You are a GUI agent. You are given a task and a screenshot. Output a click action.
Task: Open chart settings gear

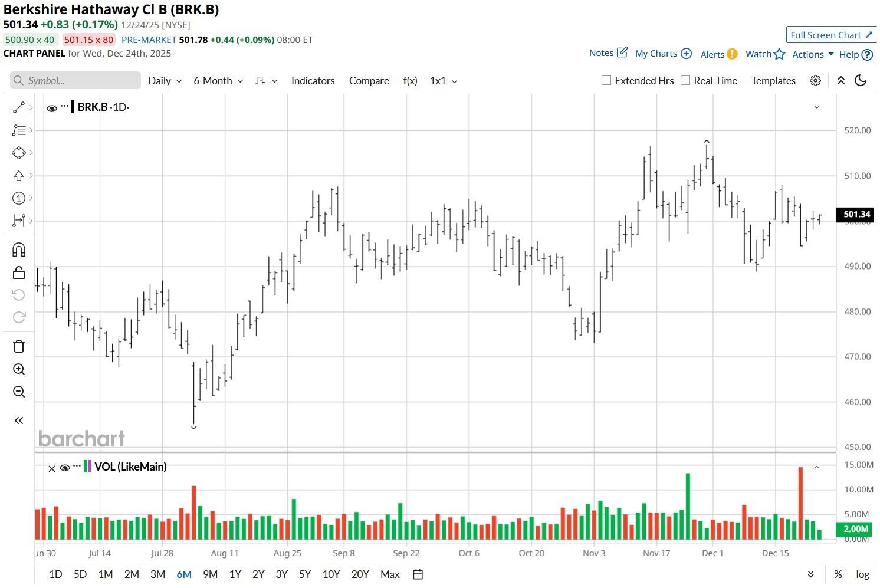pos(815,81)
